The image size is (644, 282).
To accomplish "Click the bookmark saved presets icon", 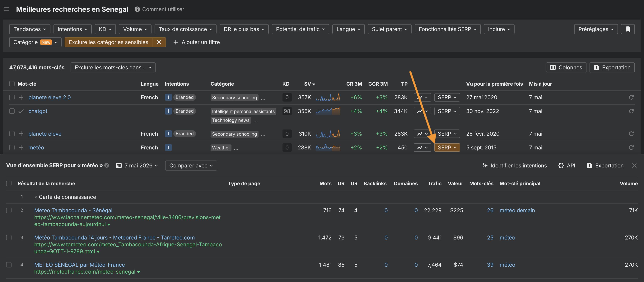I will coord(628,29).
